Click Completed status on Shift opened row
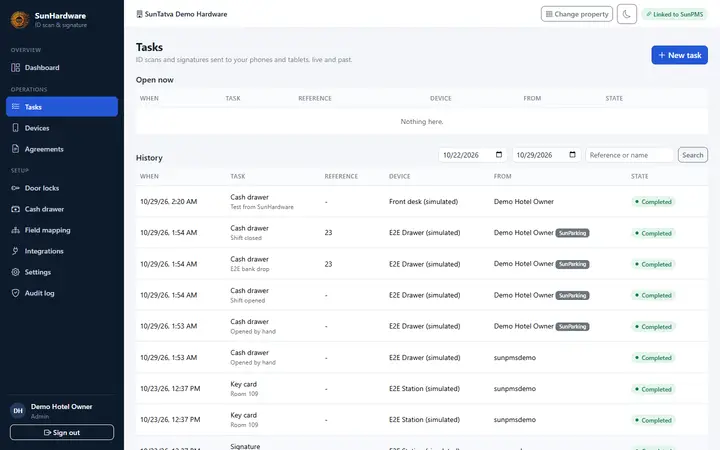 653,295
